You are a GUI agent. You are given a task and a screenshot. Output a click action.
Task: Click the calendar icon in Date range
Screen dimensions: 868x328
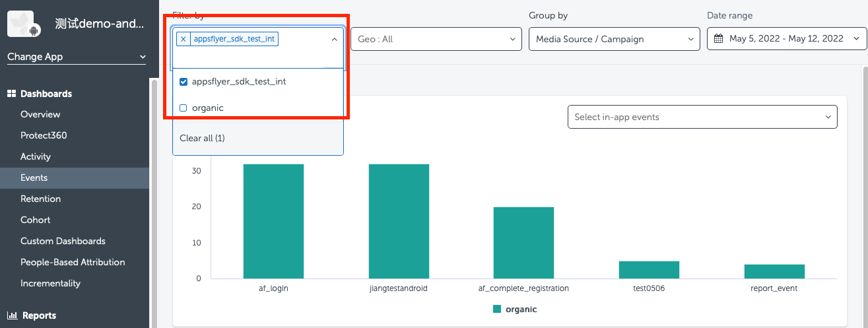pyautogui.click(x=719, y=39)
